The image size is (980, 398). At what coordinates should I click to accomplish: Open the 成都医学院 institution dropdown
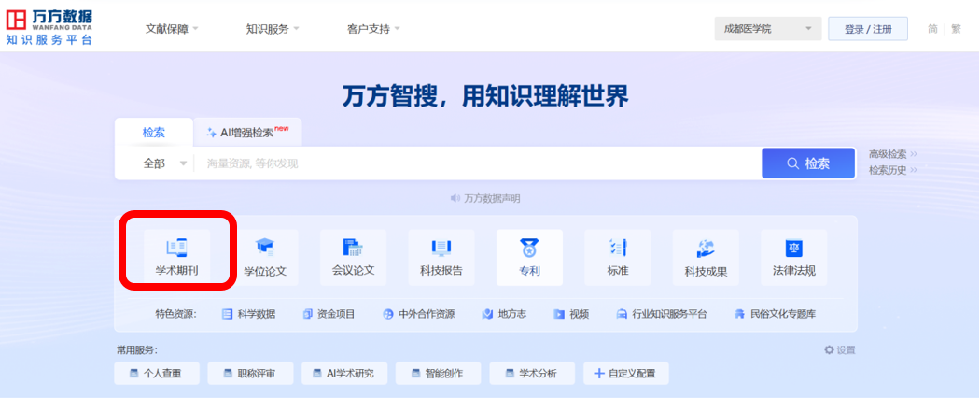click(x=768, y=29)
